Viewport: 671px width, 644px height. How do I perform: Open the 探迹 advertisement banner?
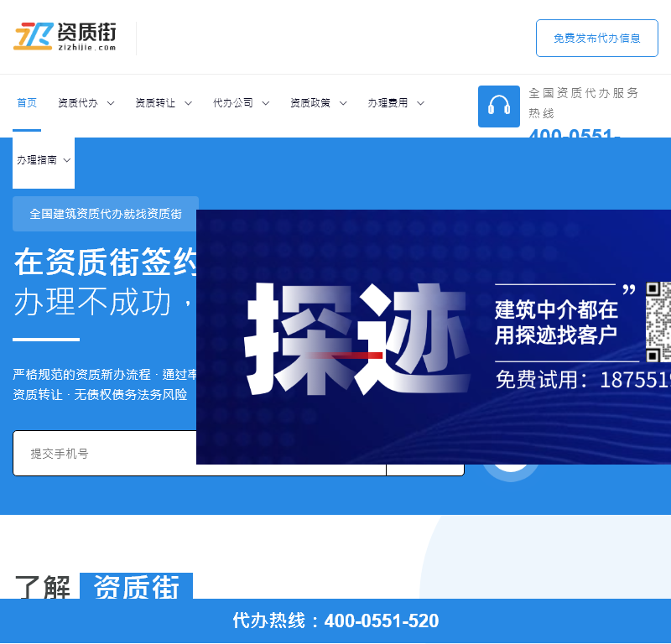433,336
